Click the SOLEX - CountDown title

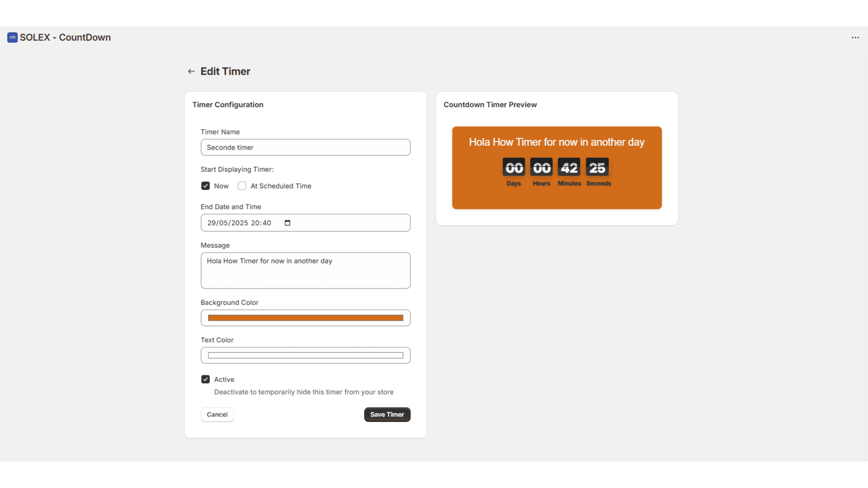point(65,37)
